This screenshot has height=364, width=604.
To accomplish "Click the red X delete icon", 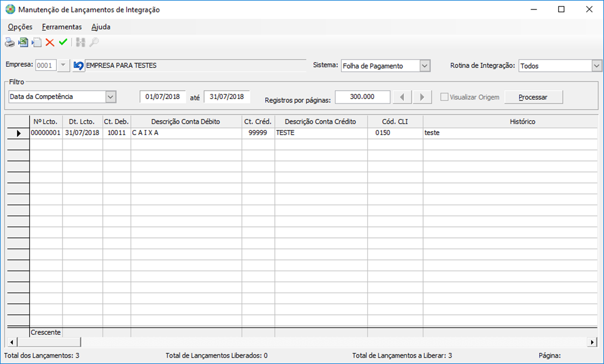I will (50, 43).
